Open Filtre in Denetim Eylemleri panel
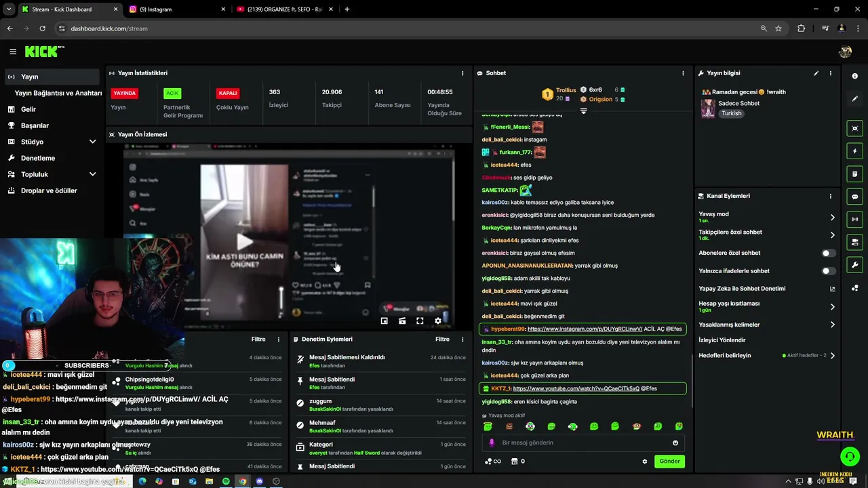Viewport: 868px width, 488px height. click(442, 339)
